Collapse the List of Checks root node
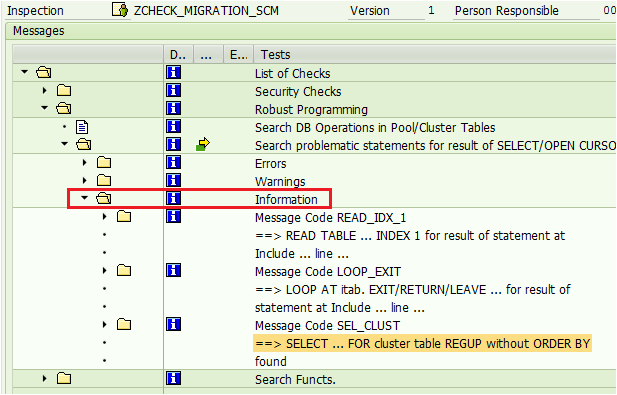 tap(25, 72)
